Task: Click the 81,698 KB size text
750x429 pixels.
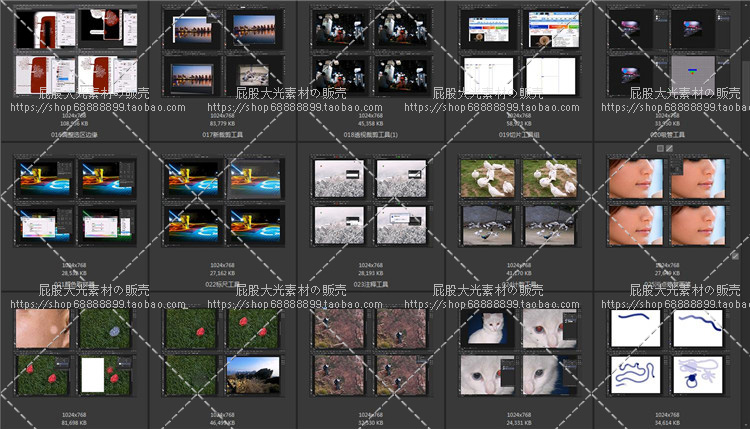Action: 74,423
